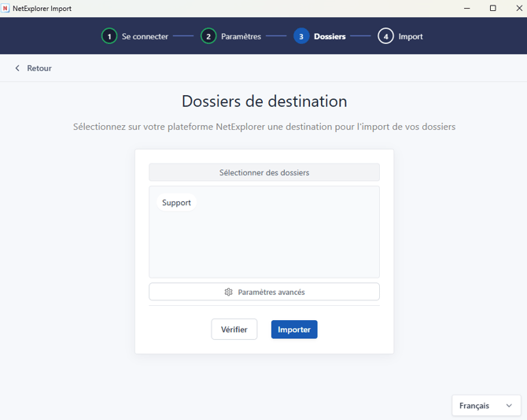This screenshot has width=527, height=420.
Task: Click the step 3 Dossiers circle icon
Action: (x=301, y=36)
